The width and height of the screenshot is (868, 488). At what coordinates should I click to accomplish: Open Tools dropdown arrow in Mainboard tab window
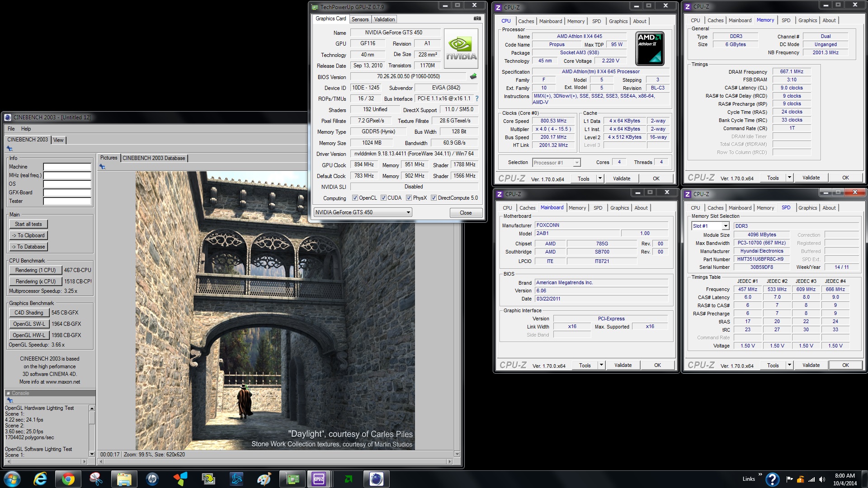[x=601, y=365]
